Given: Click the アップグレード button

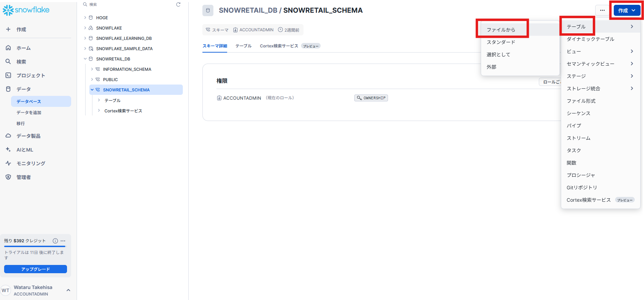Looking at the screenshot, I should click(35, 269).
